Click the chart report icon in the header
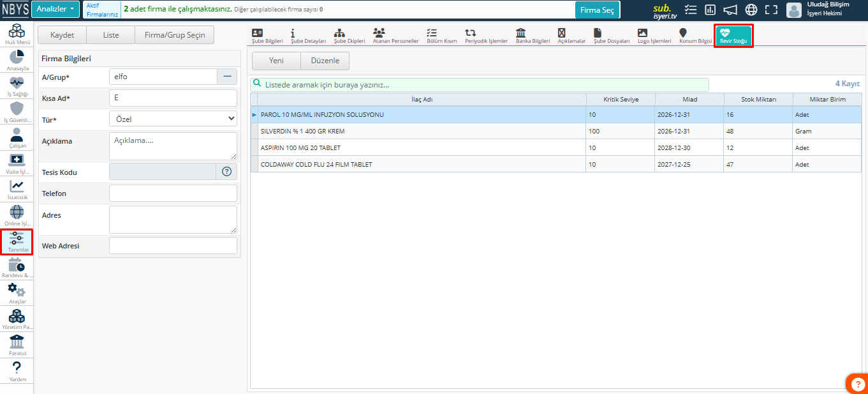This screenshot has width=868, height=394. pyautogui.click(x=710, y=10)
